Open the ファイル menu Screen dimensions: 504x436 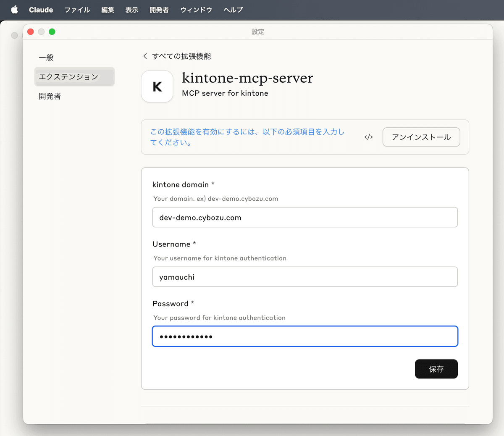coord(77,10)
